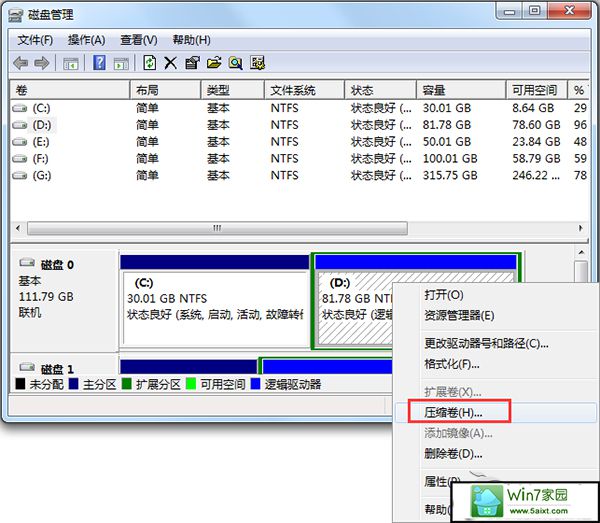Sort by the 可用空间 column header

pos(536,90)
